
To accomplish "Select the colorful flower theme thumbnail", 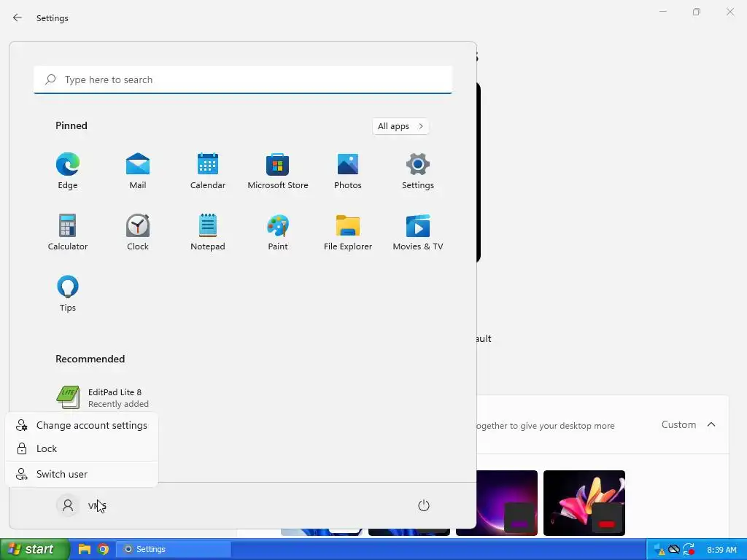I will coord(584,503).
